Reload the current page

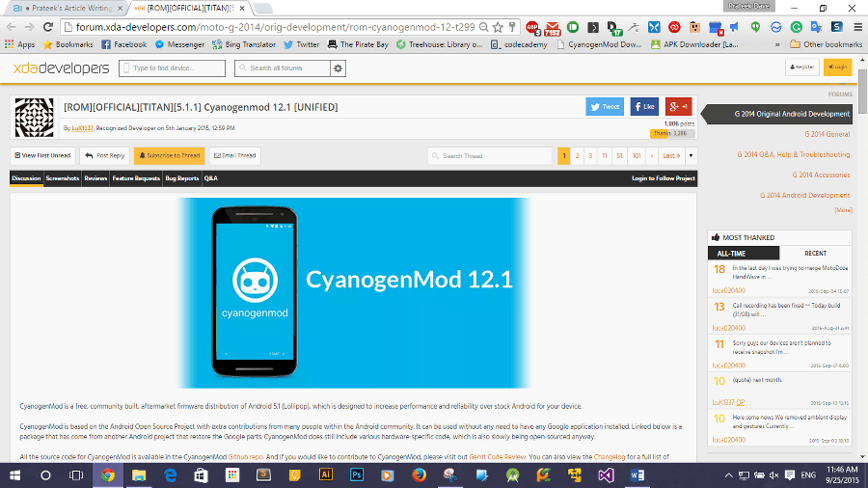pyautogui.click(x=48, y=27)
